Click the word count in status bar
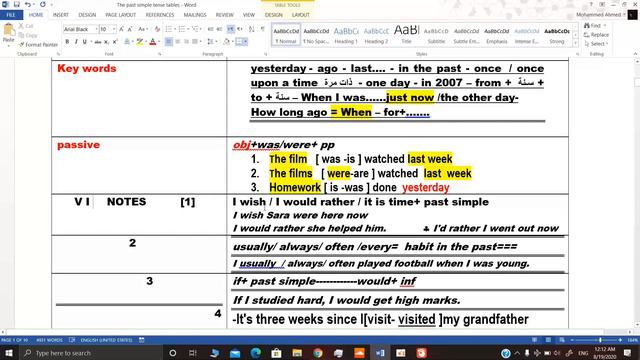The image size is (640, 360). (x=49, y=340)
